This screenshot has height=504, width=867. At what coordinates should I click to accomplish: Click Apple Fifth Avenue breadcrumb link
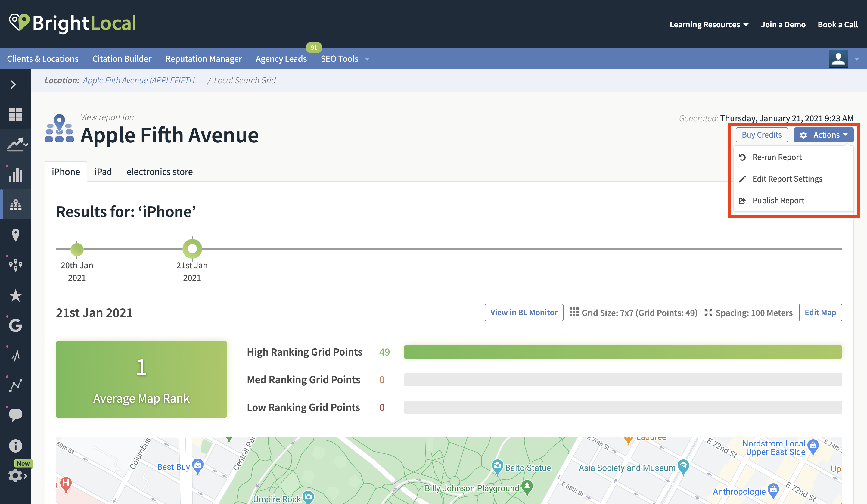click(143, 80)
